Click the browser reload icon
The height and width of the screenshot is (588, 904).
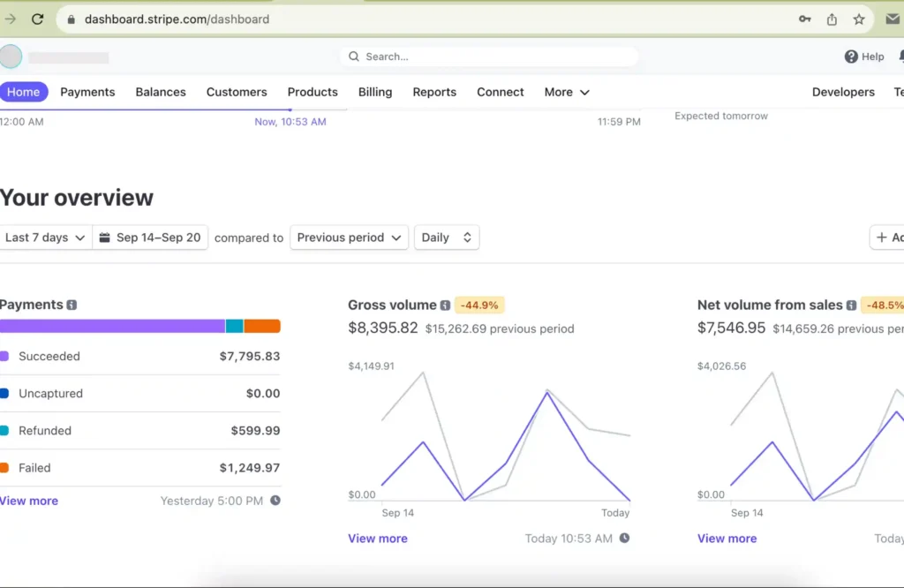(x=37, y=19)
